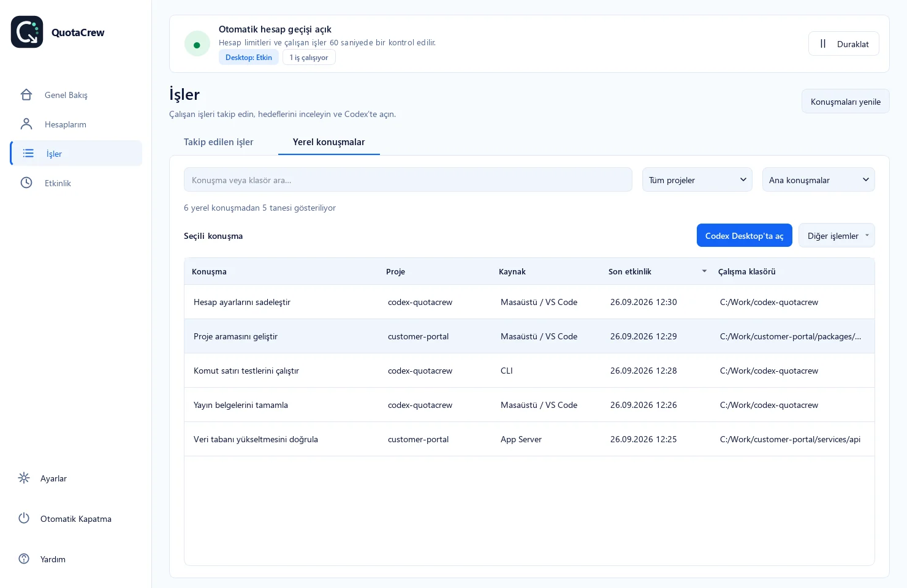
Task: Go to Hesaplarım menu item
Action: coord(76,124)
